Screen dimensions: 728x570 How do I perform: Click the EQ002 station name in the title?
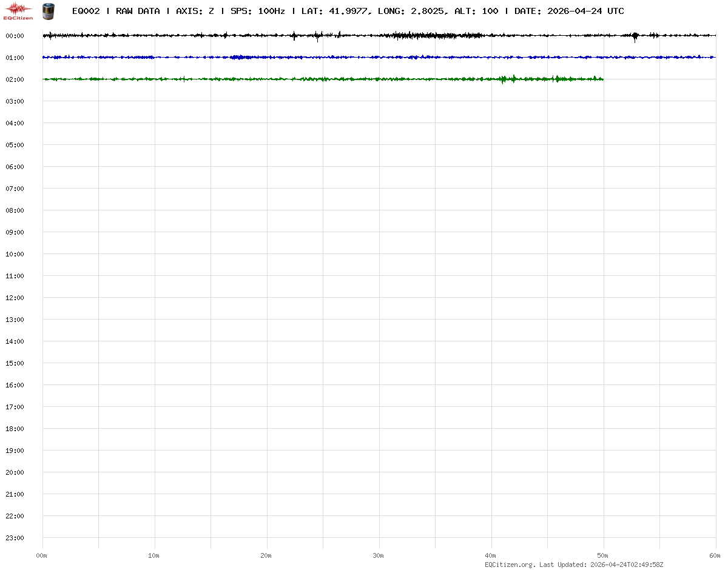[86, 11]
